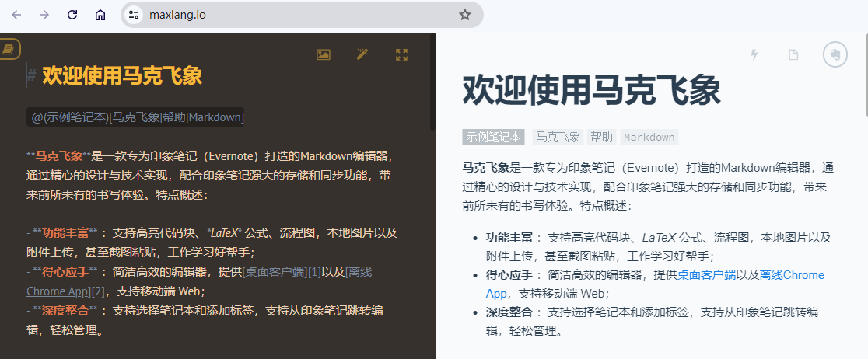Click the 帮助 tag in preview
Viewport: 868px width, 359px height.
602,138
